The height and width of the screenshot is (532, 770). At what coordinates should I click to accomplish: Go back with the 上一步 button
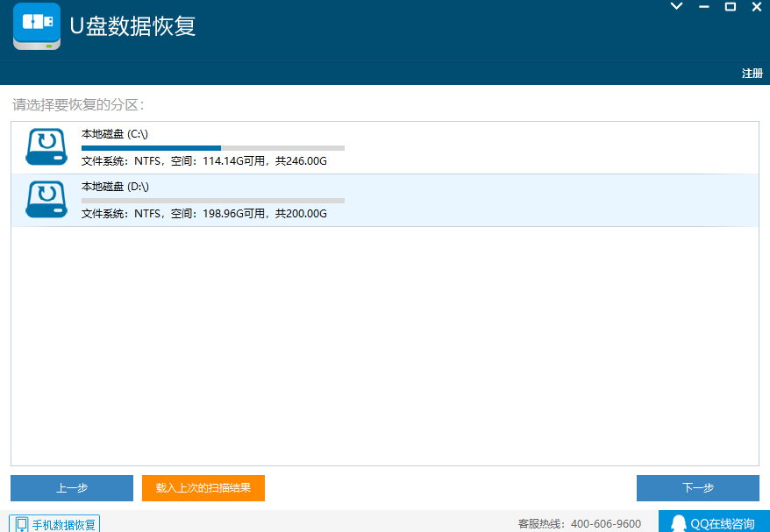tap(72, 488)
